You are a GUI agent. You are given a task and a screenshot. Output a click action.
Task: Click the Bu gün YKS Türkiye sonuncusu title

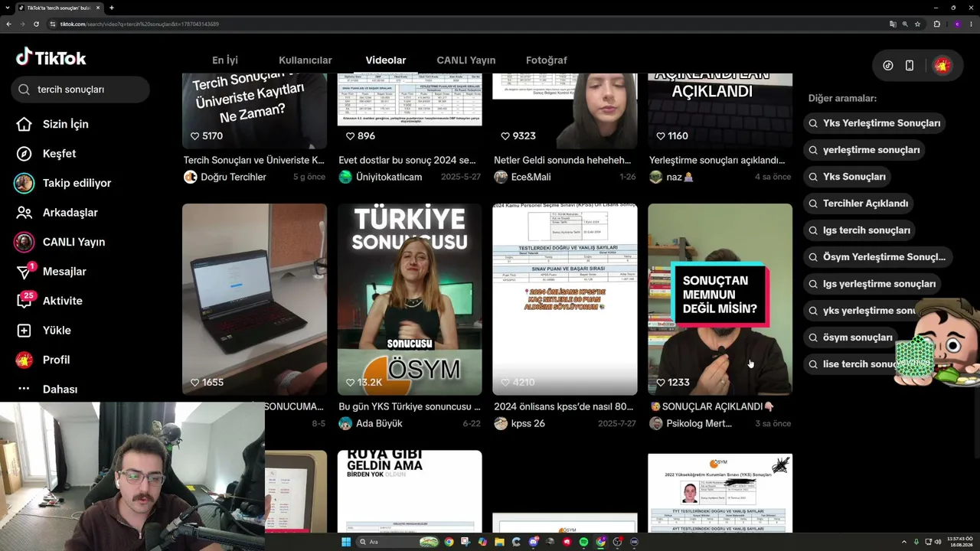(410, 406)
